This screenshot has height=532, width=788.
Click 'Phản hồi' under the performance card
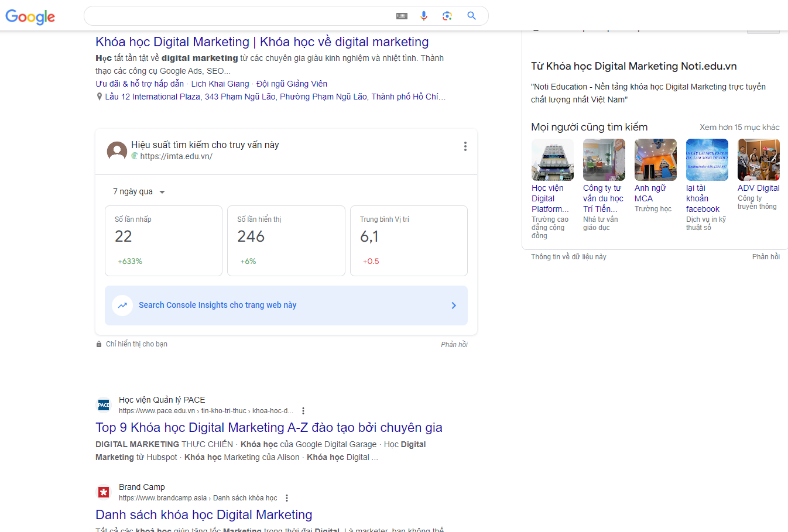454,345
